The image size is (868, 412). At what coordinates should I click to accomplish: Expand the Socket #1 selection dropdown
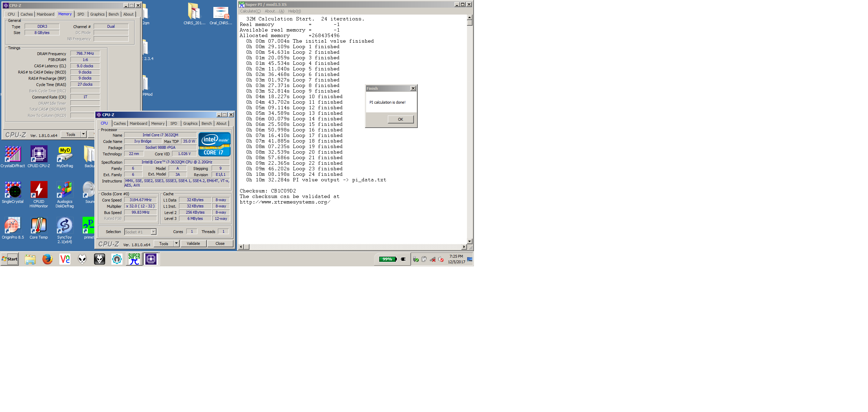click(x=153, y=232)
